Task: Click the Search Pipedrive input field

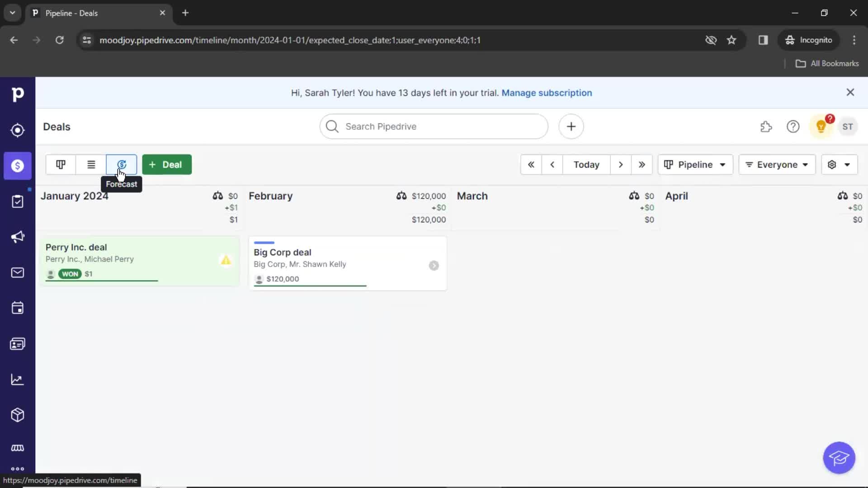Action: coord(434,127)
